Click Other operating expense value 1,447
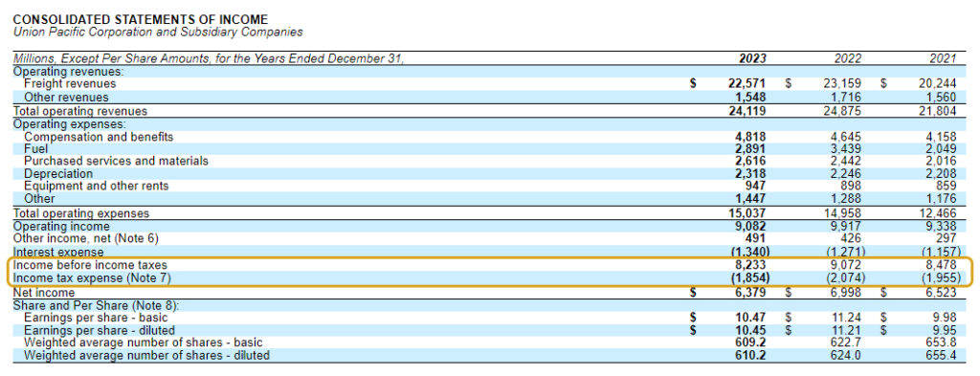Viewport: 980px width, 376px height. point(751,199)
